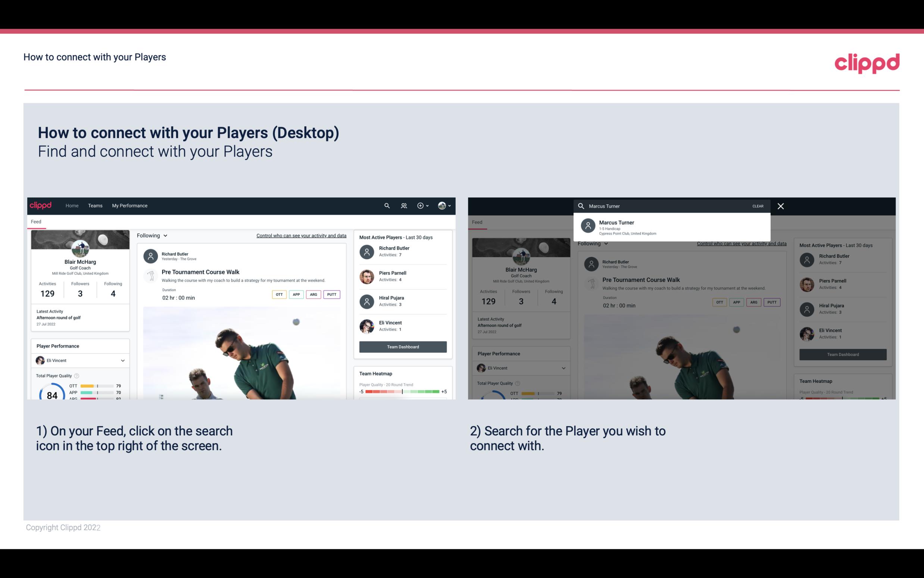Toggle Player Performance visibility for Eli Vincent
The height and width of the screenshot is (578, 924).
pyautogui.click(x=122, y=360)
